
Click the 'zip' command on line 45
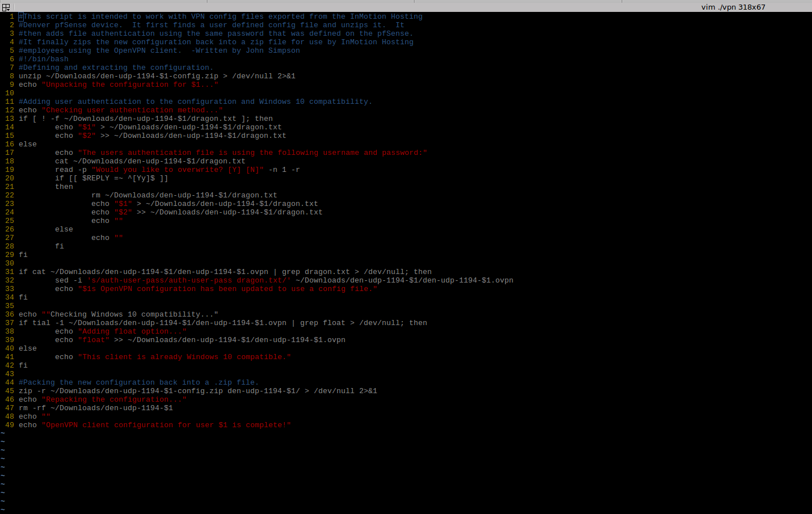pyautogui.click(x=25, y=391)
